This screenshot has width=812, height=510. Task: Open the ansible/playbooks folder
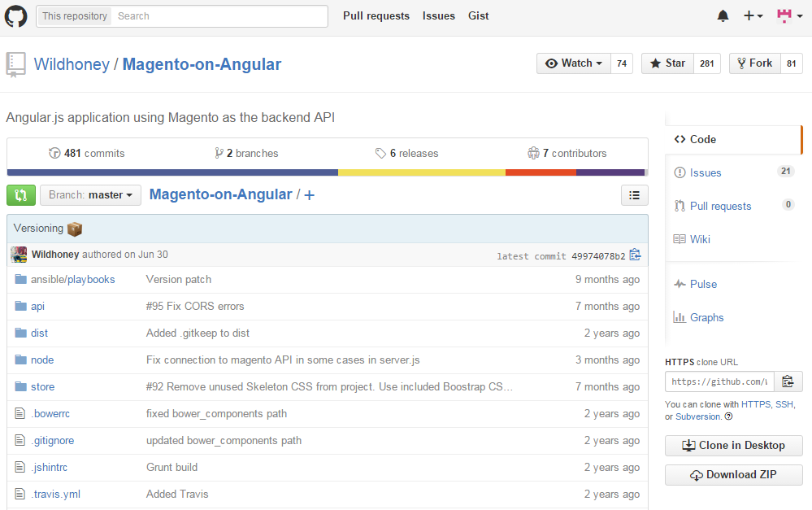point(72,279)
